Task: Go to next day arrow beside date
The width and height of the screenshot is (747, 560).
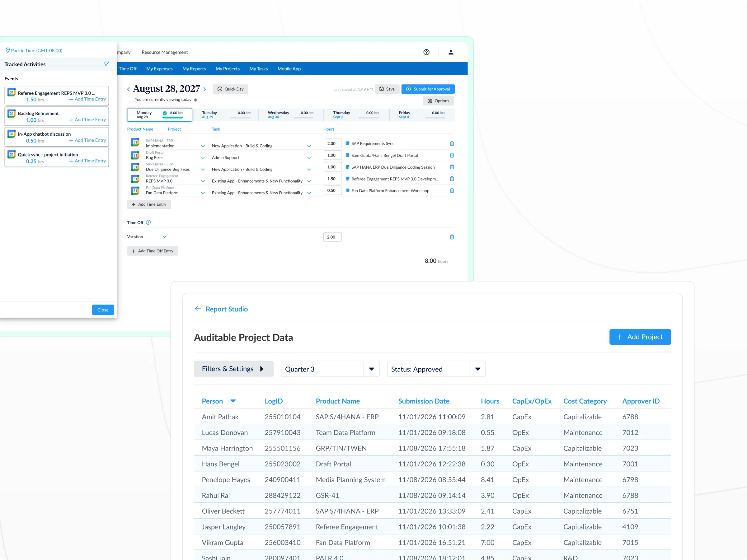Action: pyautogui.click(x=205, y=89)
